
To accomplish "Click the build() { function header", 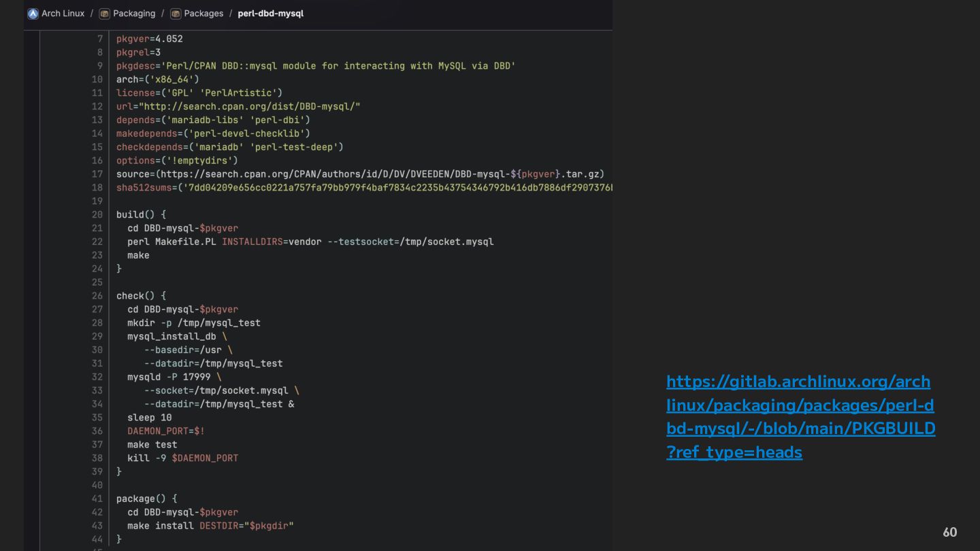I will point(141,214).
